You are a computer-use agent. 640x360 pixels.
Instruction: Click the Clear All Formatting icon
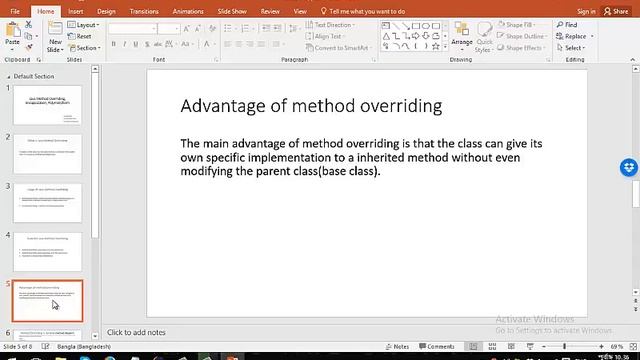point(212,29)
